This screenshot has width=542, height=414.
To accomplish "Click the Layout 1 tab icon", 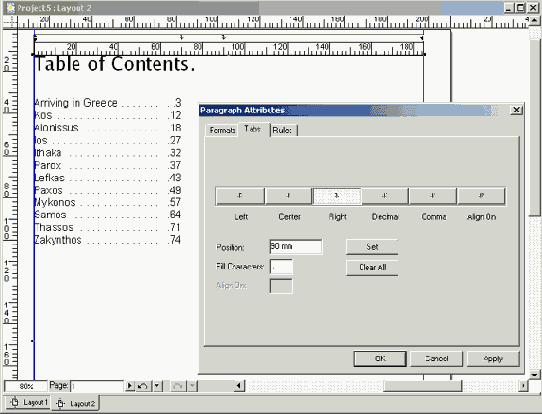I will pyautogui.click(x=15, y=402).
